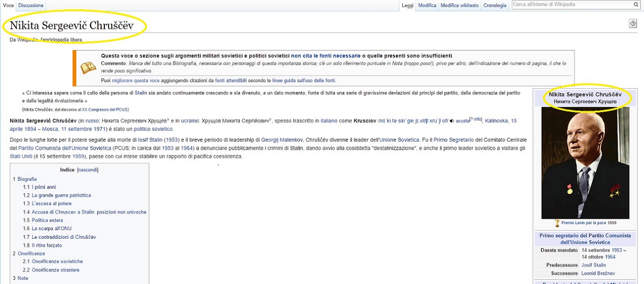Jump to 1.8 Il ritiro forzato

[47, 245]
